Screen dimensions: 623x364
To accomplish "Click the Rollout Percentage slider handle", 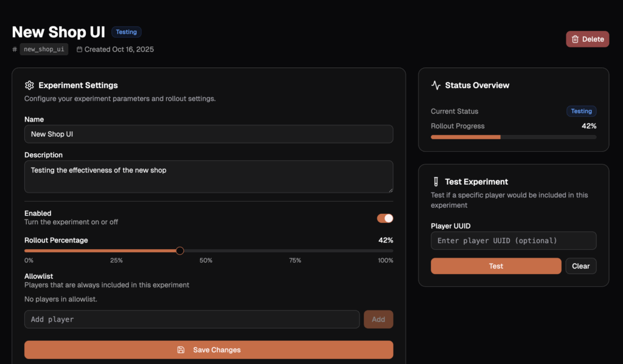I will pyautogui.click(x=179, y=251).
